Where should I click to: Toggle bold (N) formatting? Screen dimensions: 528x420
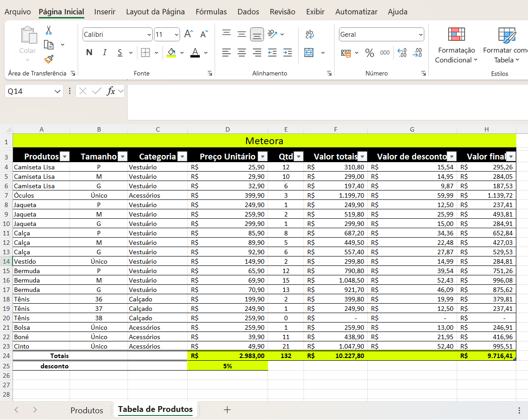(x=89, y=53)
